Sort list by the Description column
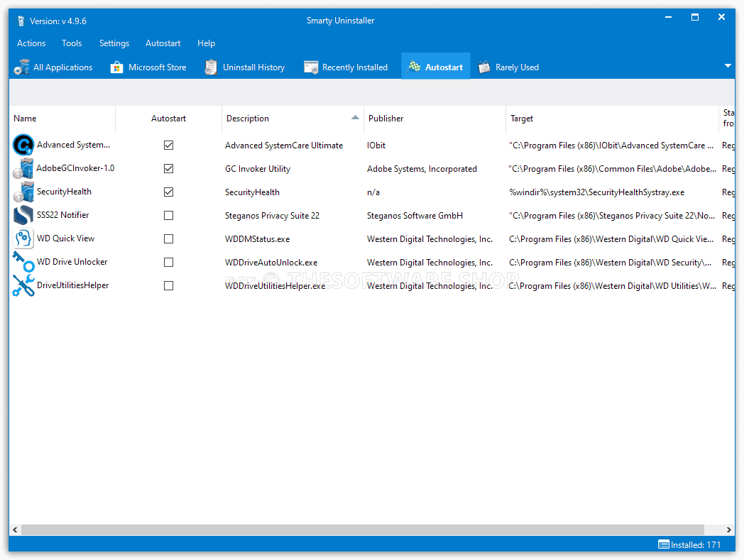 click(x=292, y=119)
